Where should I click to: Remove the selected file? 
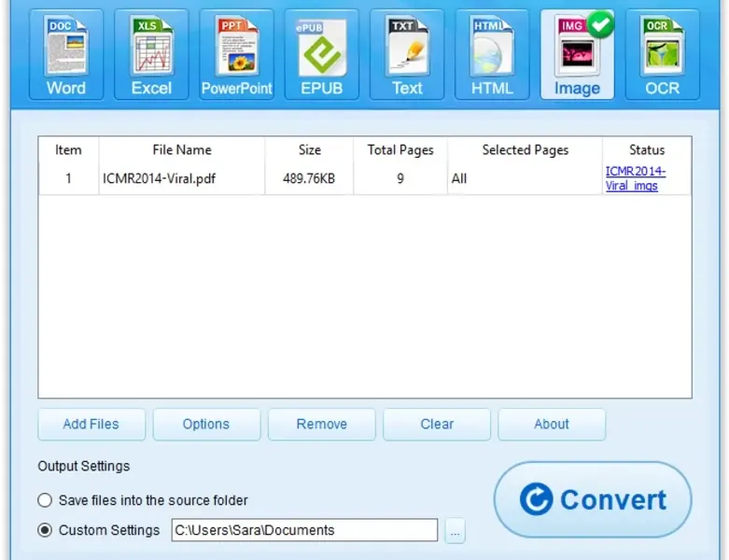click(322, 424)
